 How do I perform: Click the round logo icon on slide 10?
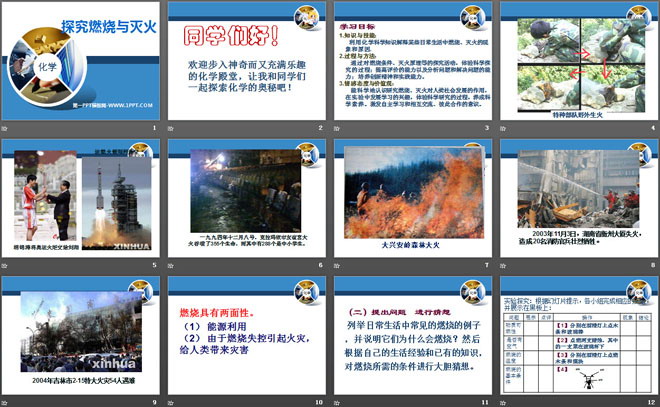[x=311, y=290]
